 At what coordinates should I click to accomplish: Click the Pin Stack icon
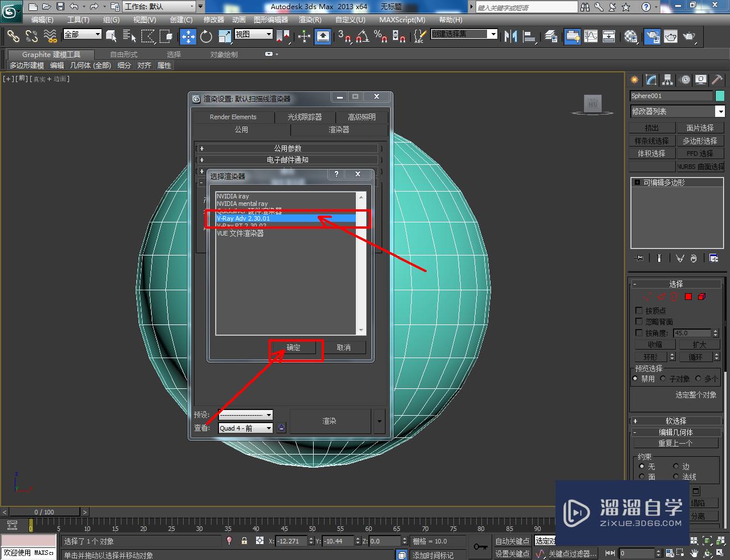tap(639, 258)
